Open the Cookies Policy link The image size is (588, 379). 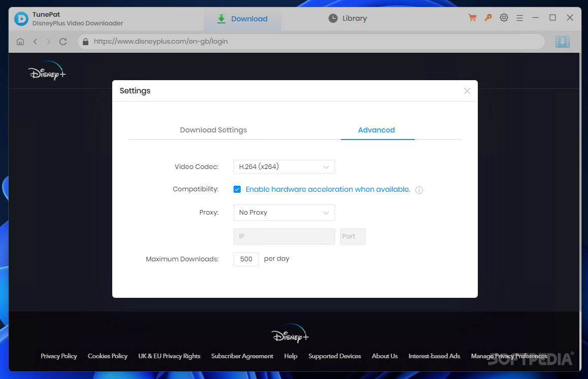[108, 356]
